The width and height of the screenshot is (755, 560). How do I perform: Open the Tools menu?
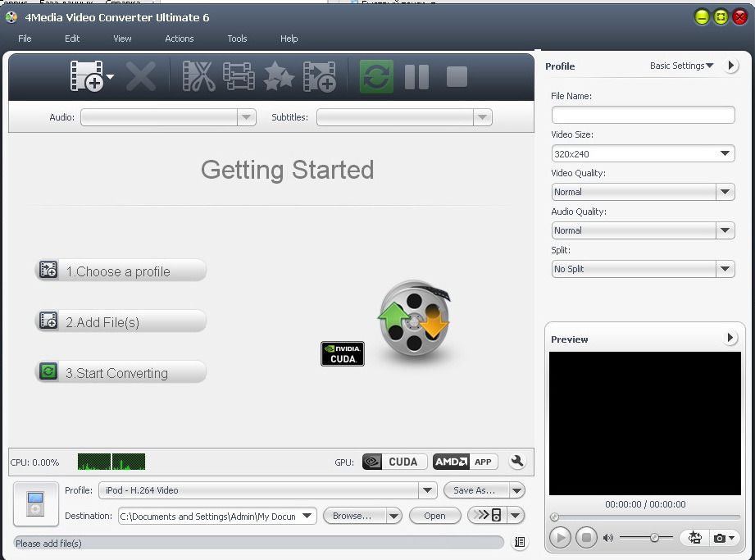(x=237, y=39)
